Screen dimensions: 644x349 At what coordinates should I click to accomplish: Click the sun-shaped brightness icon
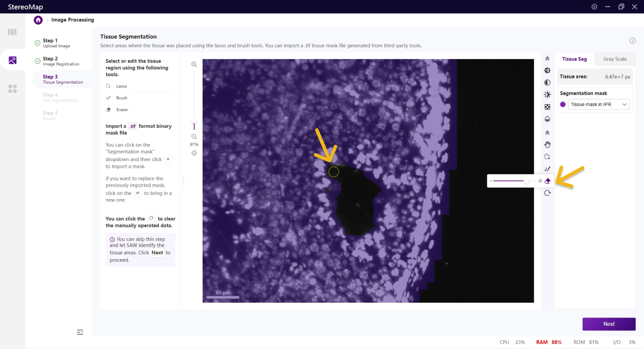[547, 95]
